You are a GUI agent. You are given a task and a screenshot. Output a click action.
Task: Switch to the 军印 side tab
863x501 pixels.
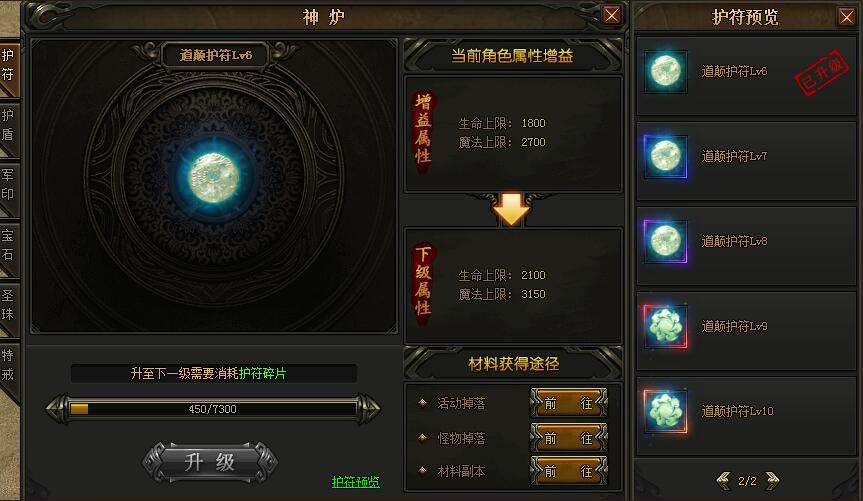(x=8, y=185)
